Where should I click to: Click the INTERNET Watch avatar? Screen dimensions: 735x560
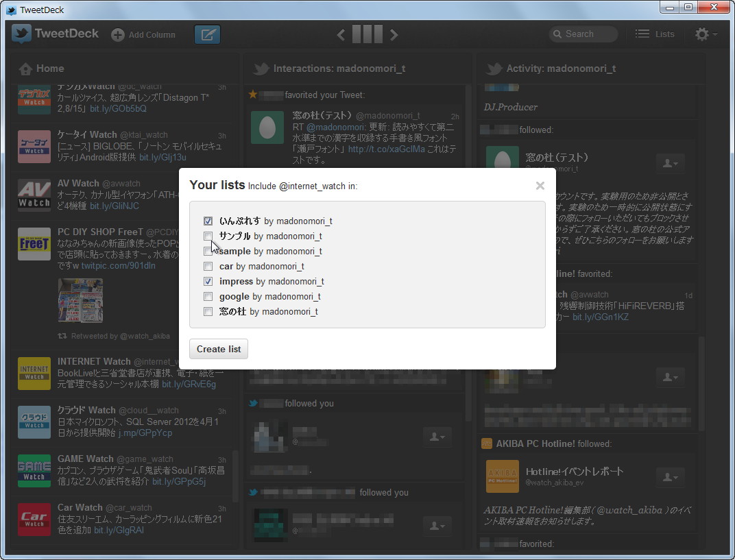[34, 374]
